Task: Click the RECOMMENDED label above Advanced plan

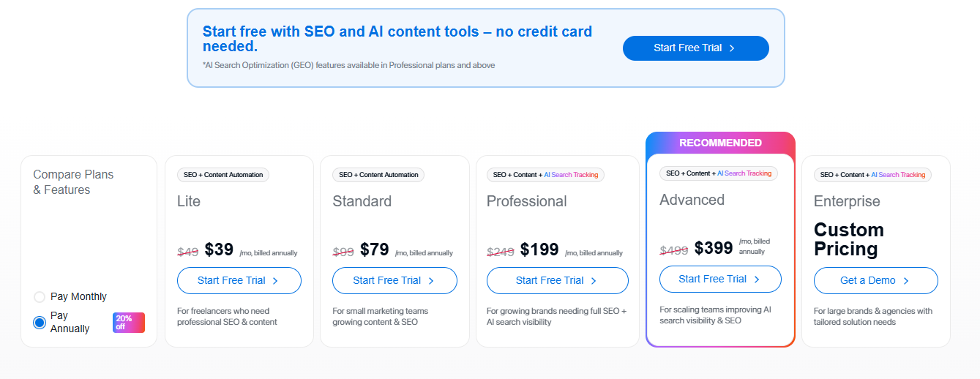Action: (x=720, y=143)
